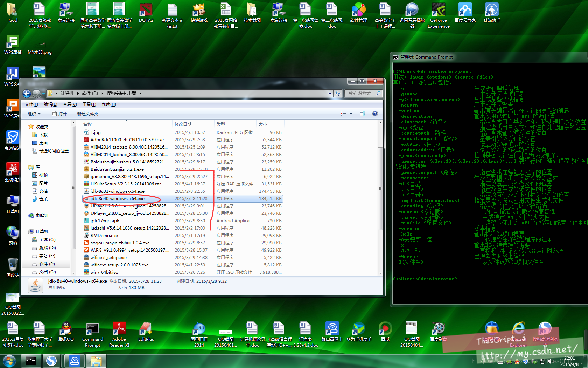Select sogou_pinyin_zhihui_1.0.4.exe file

(182, 243)
